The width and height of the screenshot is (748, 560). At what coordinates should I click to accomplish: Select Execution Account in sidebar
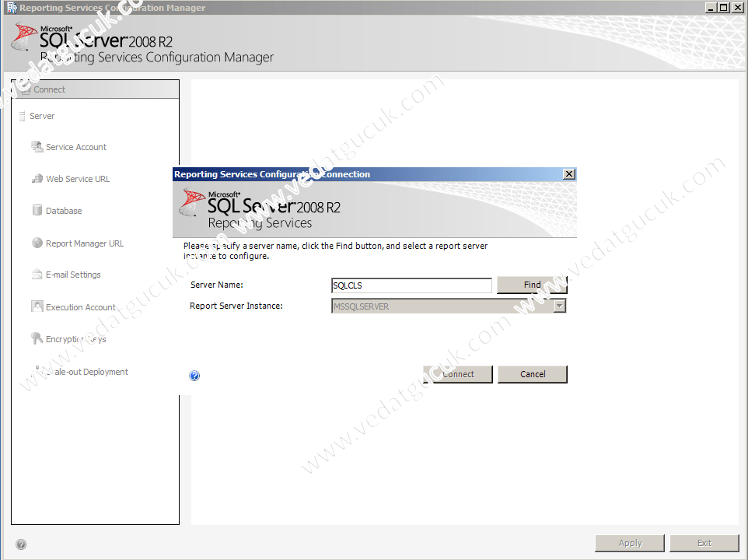click(x=81, y=307)
